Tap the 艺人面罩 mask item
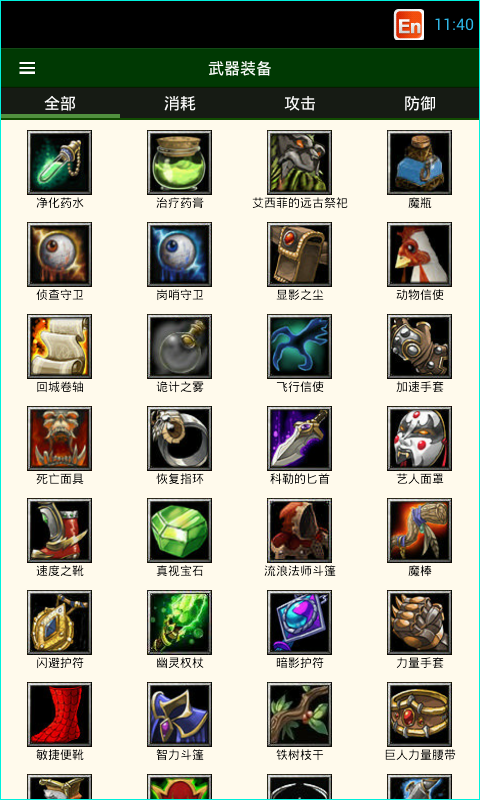The image size is (480, 800). pos(419,438)
